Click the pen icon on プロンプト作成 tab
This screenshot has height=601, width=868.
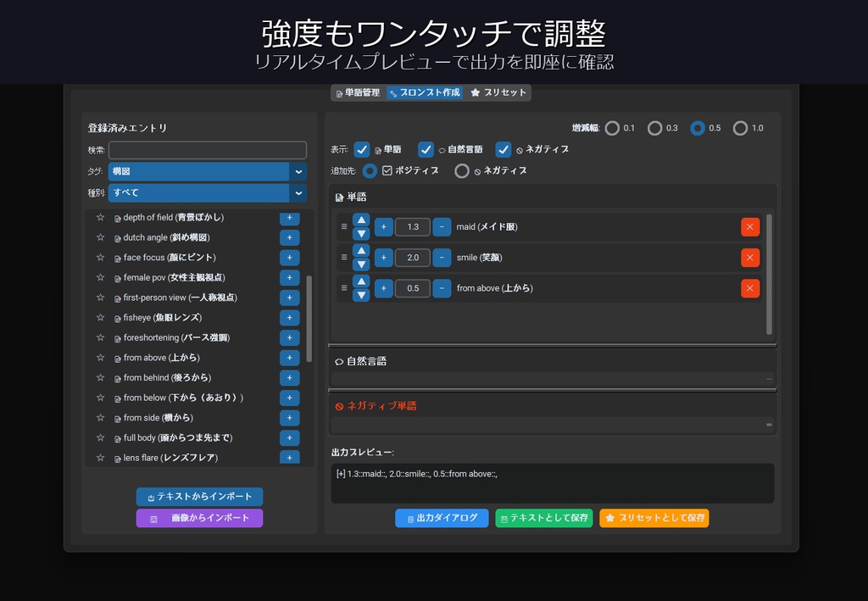coord(393,93)
